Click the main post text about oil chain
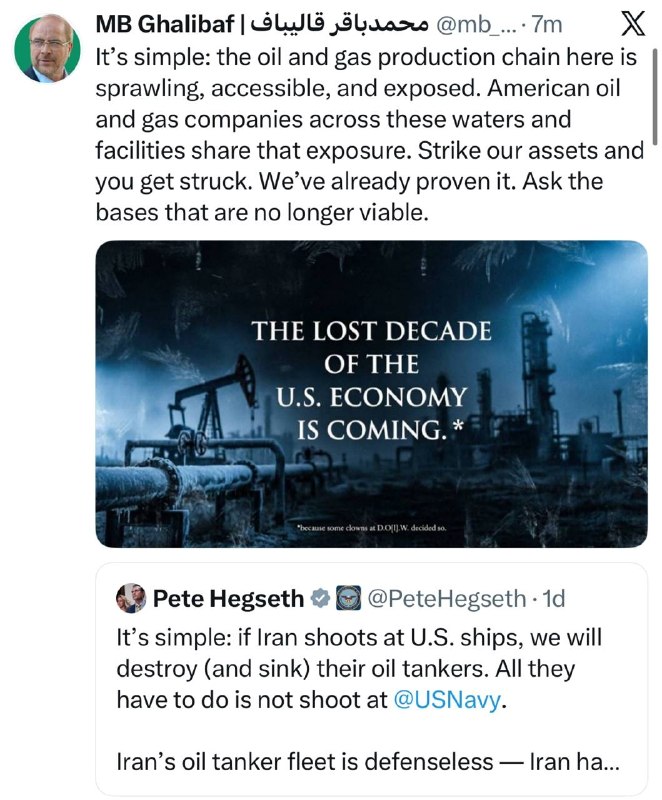 [x=369, y=135]
